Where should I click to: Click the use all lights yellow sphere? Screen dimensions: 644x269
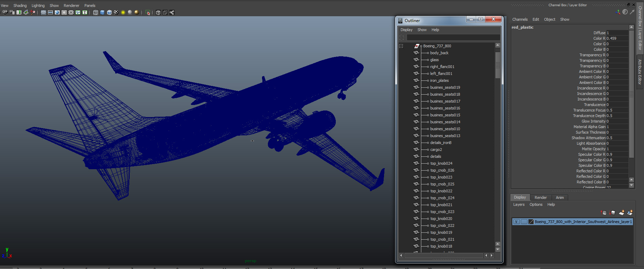[x=123, y=12]
